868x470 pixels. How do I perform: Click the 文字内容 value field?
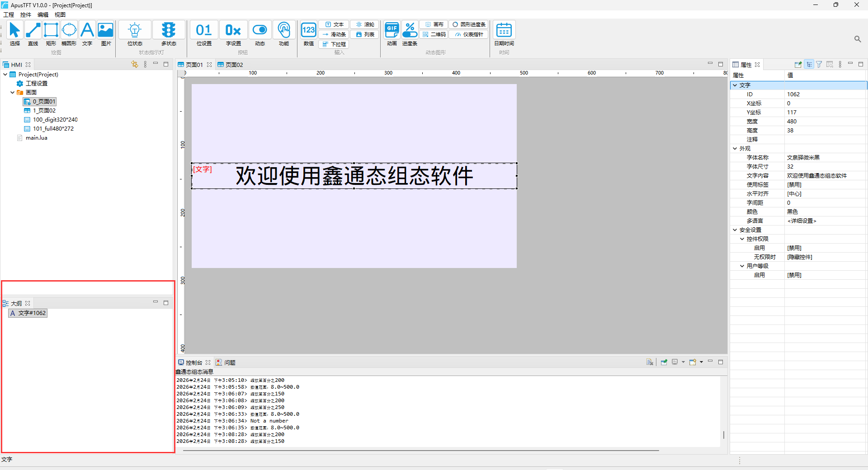[x=826, y=175]
